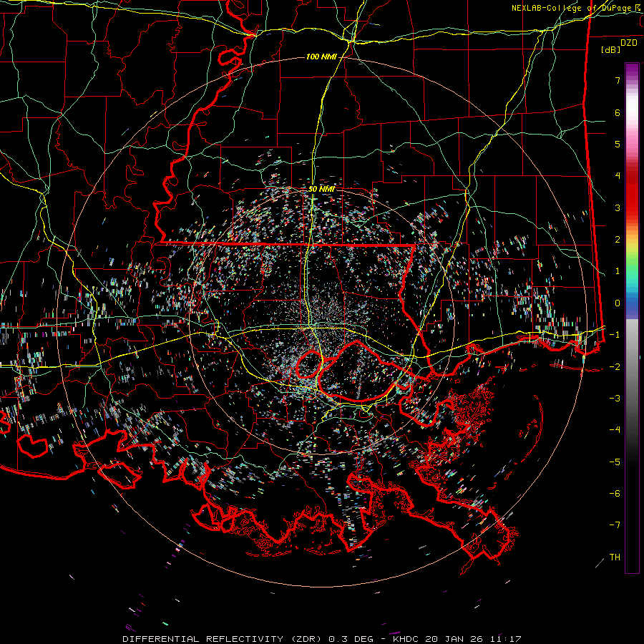The height and width of the screenshot is (644, 644).
Task: Select the 1 dB legend value
Action: 618,271
